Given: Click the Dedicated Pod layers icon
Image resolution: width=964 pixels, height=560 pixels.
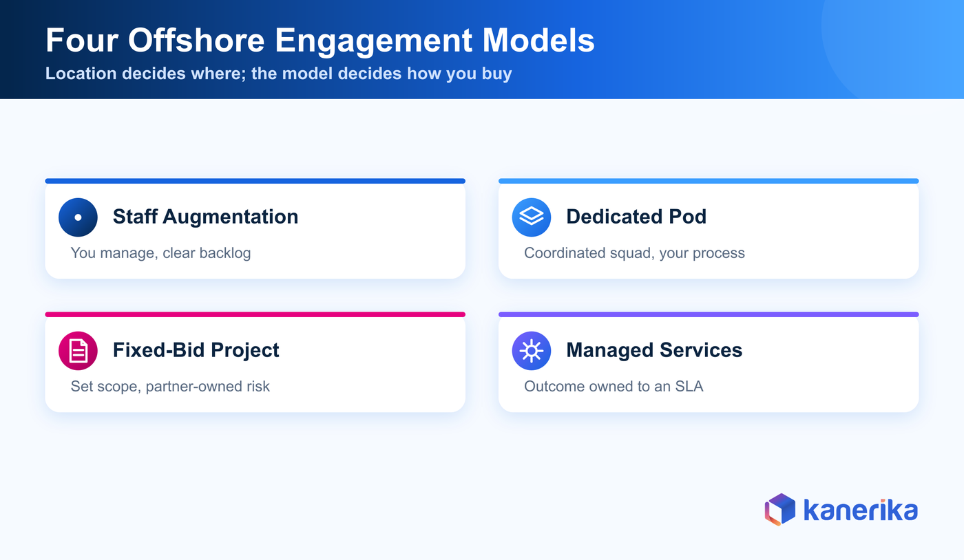Looking at the screenshot, I should (532, 217).
